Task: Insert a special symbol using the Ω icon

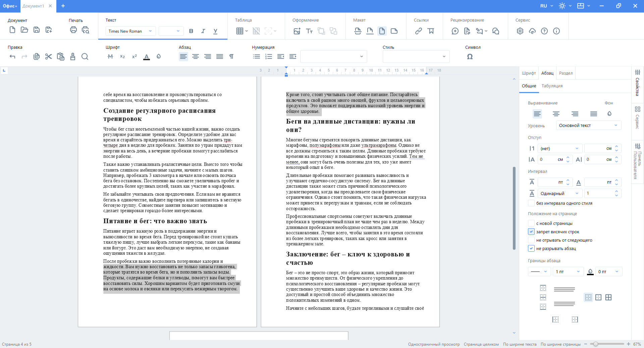Action: tap(470, 56)
